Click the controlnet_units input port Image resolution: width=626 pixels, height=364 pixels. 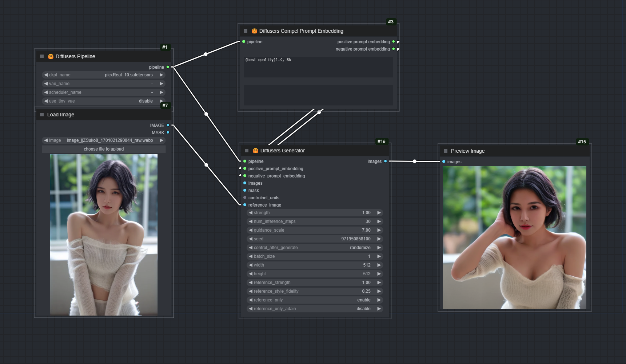[x=245, y=197]
